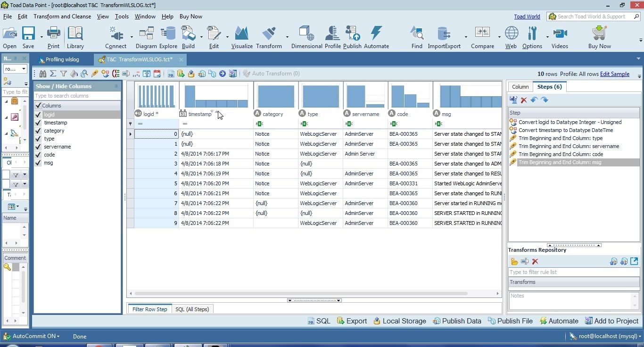
Task: Click the Type to filter rule list field
Action: [573, 272]
